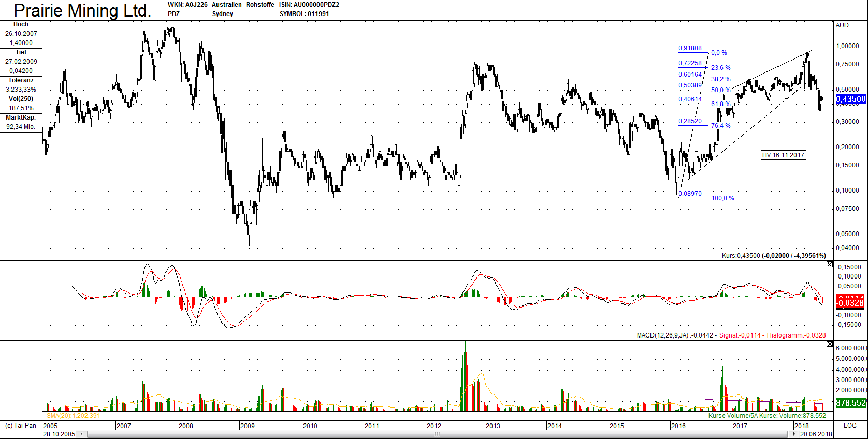Close the volume indicator panel
Screen dimensions: 868x439
[830, 344]
